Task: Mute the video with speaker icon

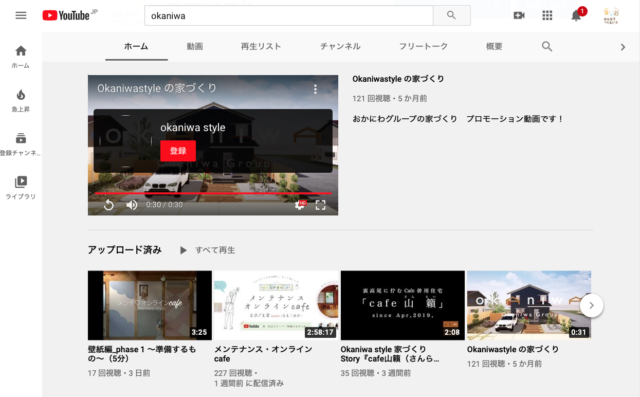Action: (x=131, y=205)
